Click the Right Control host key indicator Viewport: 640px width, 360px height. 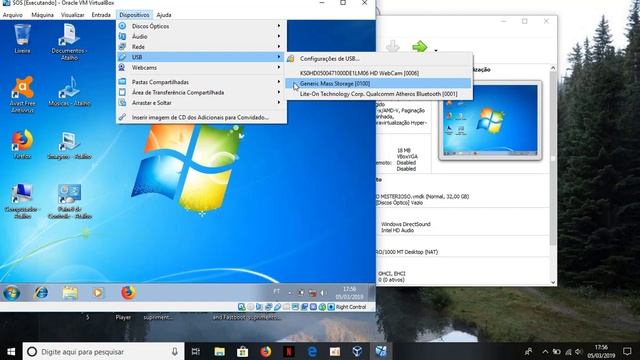(351, 307)
